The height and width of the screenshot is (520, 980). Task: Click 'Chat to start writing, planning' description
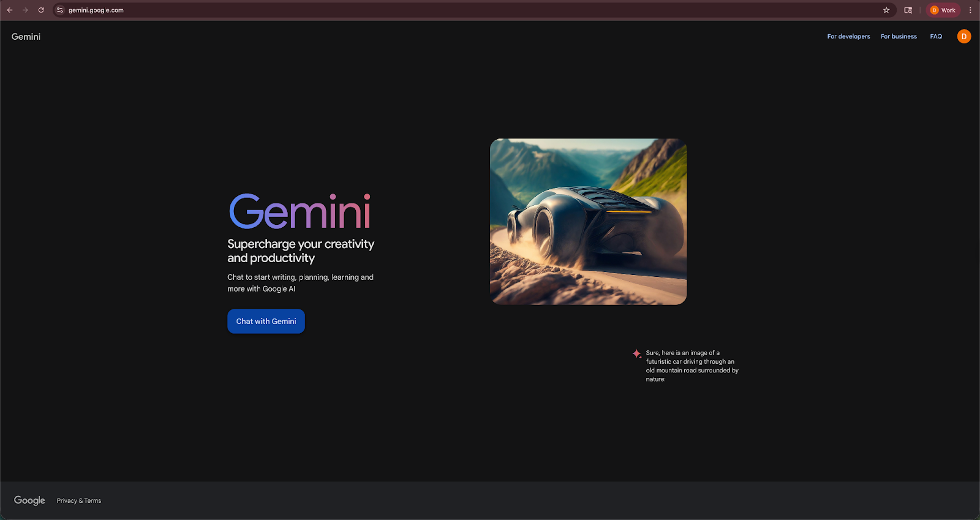[300, 283]
